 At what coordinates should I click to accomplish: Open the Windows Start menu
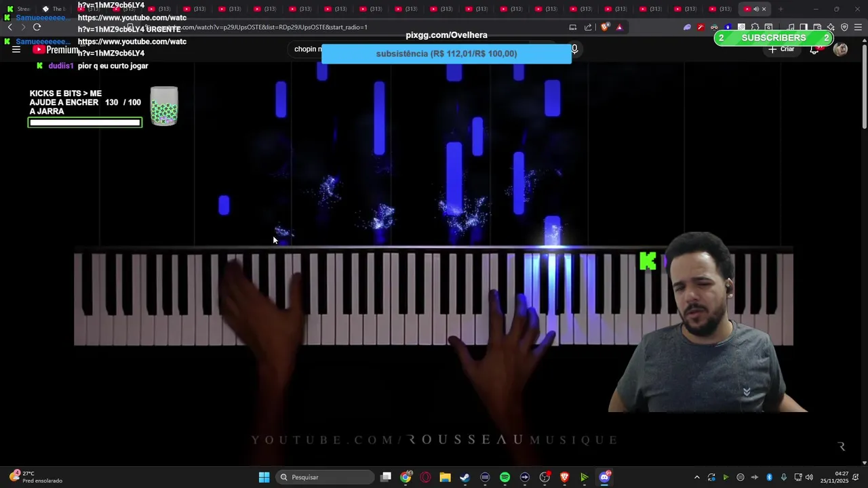click(264, 477)
